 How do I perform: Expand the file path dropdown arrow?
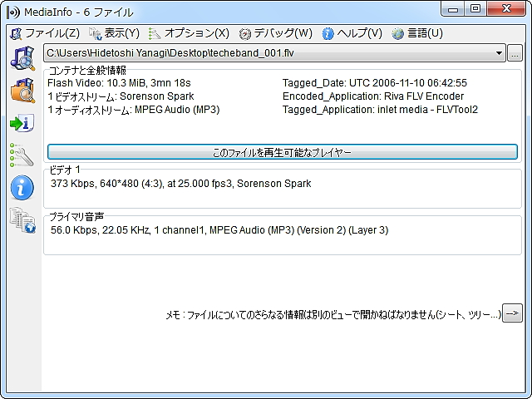pos(499,53)
